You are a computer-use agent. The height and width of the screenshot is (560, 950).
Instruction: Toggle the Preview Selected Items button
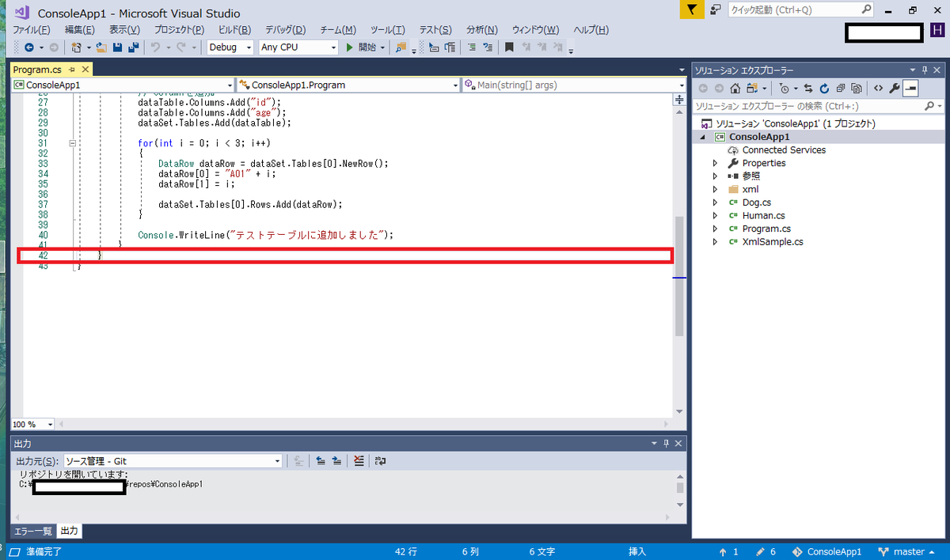click(x=910, y=89)
